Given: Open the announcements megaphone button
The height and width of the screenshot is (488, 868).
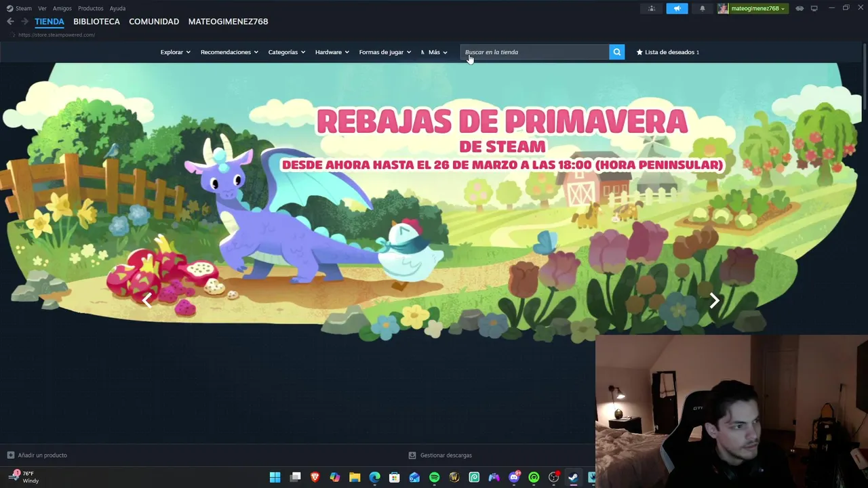Looking at the screenshot, I should tap(677, 8).
